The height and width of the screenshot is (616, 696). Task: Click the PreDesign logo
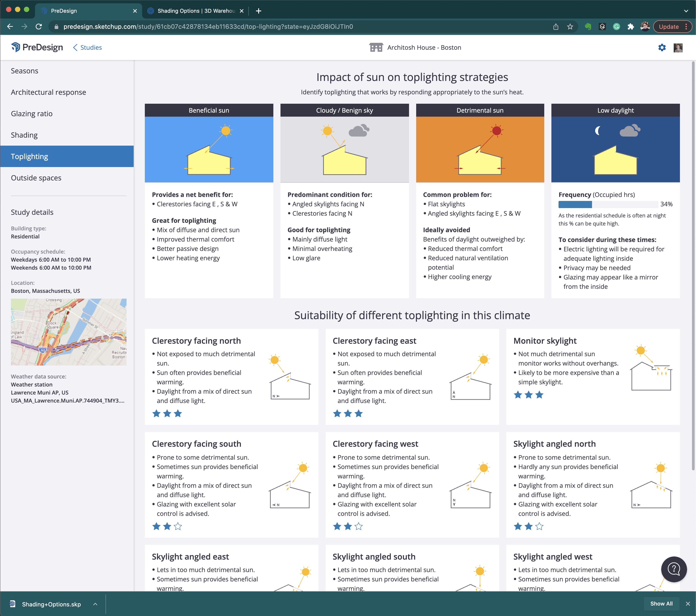point(37,47)
